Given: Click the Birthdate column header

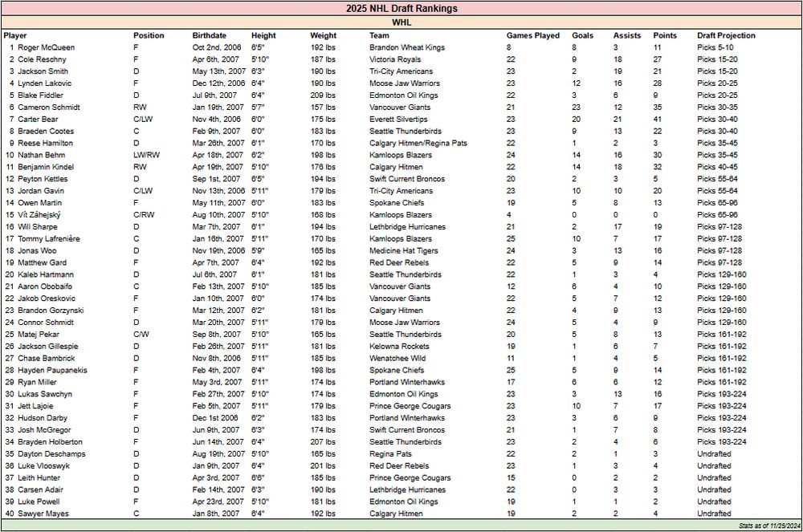Looking at the screenshot, I should tap(210, 35).
